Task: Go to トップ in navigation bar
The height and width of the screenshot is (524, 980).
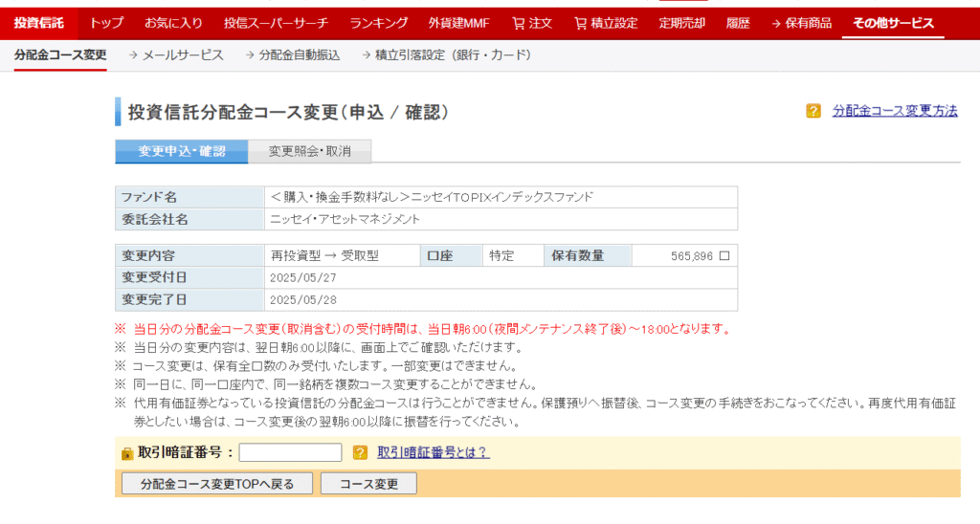Action: [x=106, y=24]
